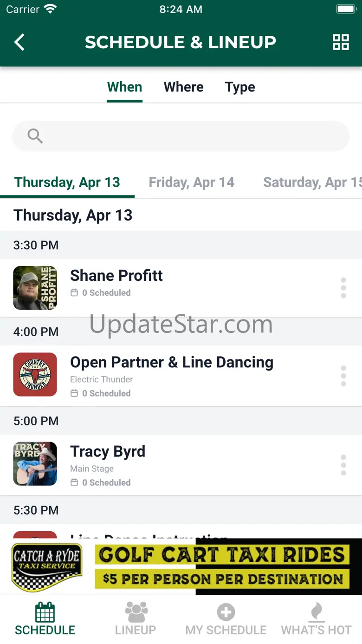
Task: Open more options for Open Partner & Line Dancing
Action: click(343, 376)
